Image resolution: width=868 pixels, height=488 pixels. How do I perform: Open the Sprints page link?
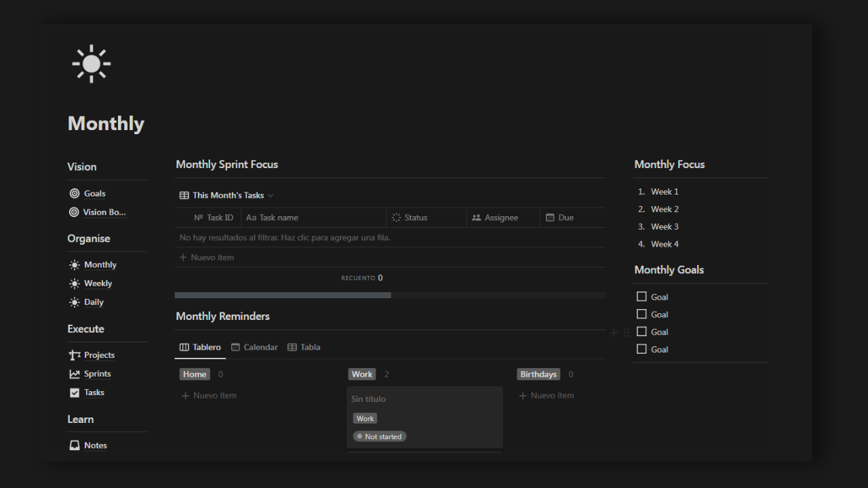click(98, 373)
